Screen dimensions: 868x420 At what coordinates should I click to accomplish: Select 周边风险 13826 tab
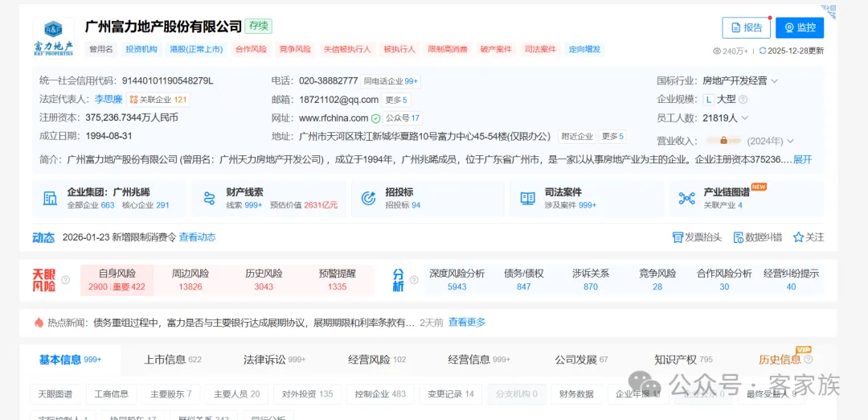[190, 280]
